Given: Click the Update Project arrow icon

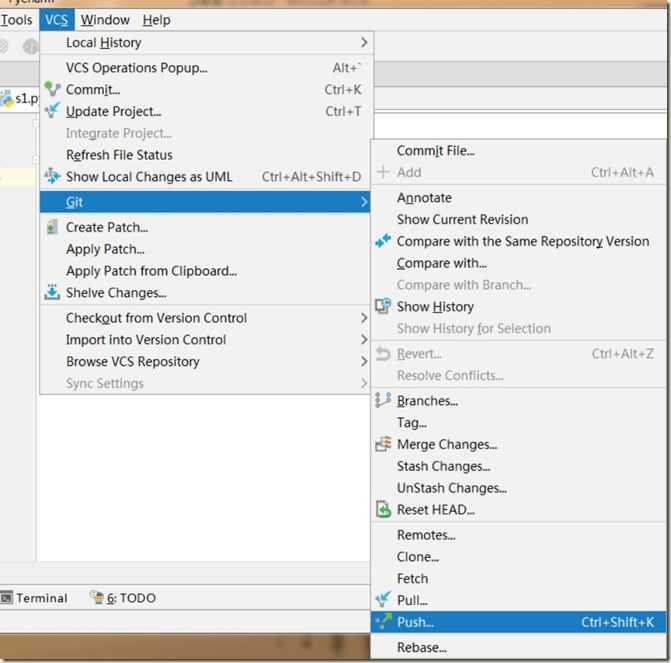Looking at the screenshot, I should 52,110.
